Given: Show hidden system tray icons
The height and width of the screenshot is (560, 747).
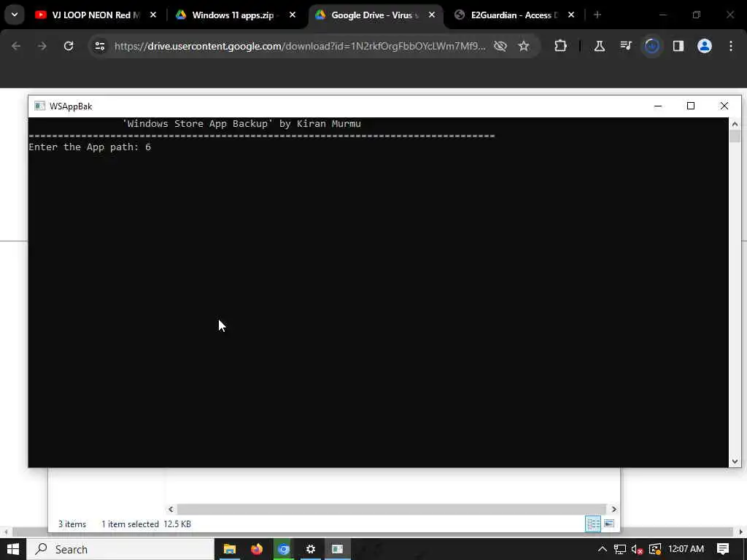Looking at the screenshot, I should point(602,549).
